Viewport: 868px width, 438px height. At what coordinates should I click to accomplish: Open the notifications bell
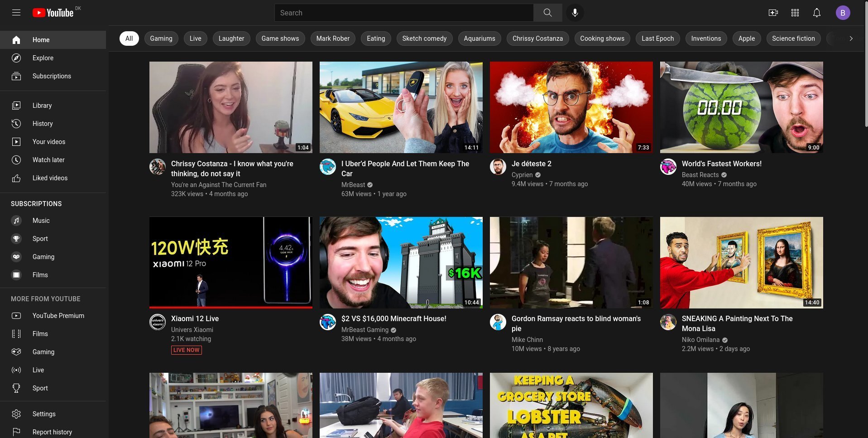click(816, 13)
